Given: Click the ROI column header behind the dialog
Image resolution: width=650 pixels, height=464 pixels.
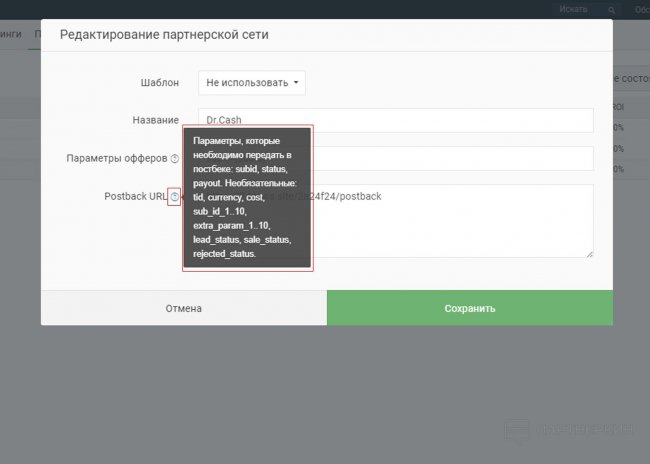Looking at the screenshot, I should tap(618, 105).
